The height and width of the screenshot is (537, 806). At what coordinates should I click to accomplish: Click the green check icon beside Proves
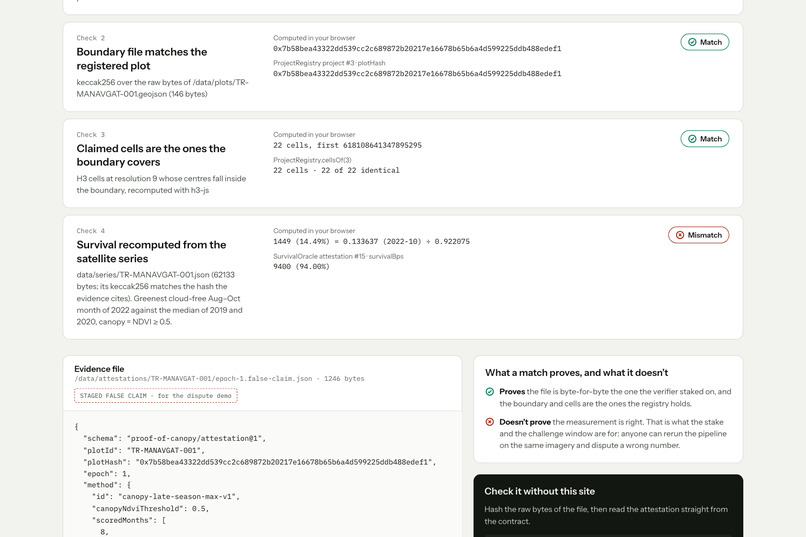click(x=490, y=392)
